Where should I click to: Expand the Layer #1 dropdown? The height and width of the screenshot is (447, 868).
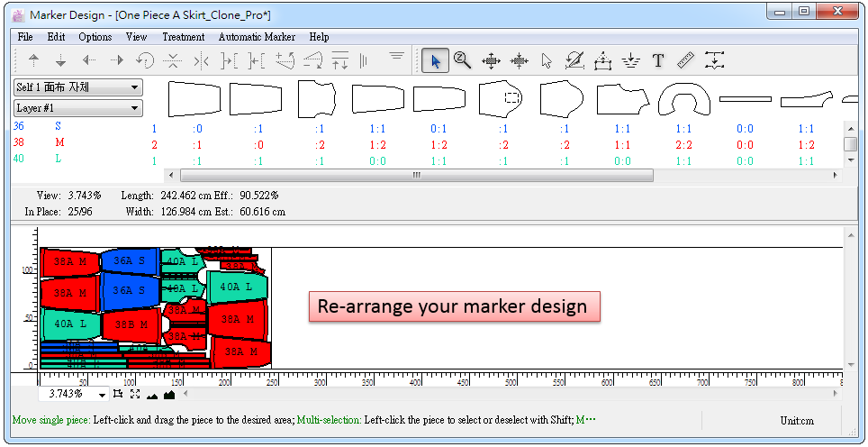coord(78,108)
